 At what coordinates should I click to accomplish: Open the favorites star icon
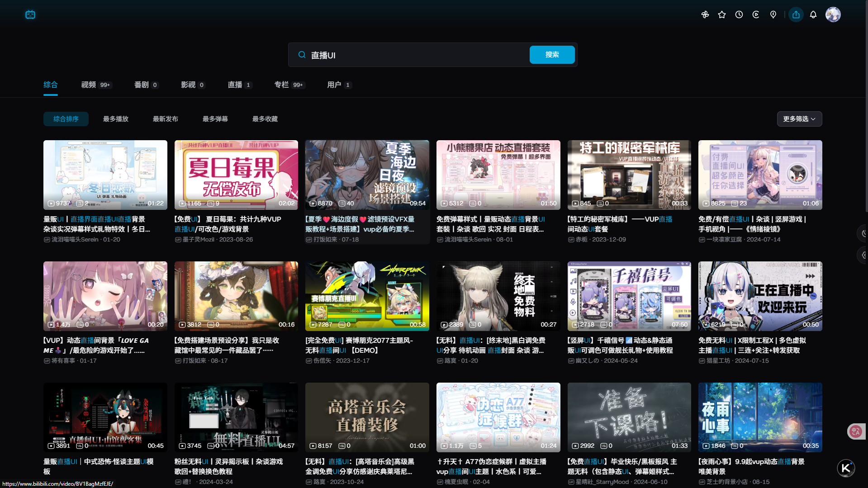[722, 14]
